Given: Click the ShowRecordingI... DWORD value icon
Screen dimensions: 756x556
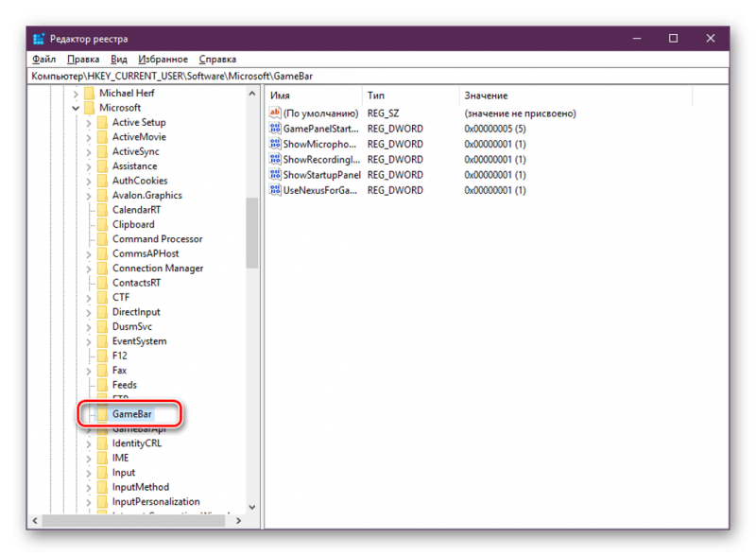Looking at the screenshot, I should 275,159.
